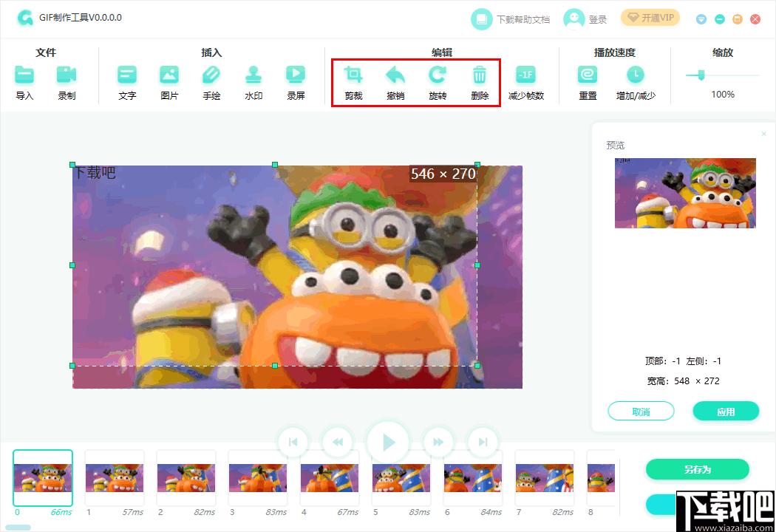Click the 减少帧数 reduce frames icon
Image resolution: width=776 pixels, height=532 pixels.
[x=526, y=75]
